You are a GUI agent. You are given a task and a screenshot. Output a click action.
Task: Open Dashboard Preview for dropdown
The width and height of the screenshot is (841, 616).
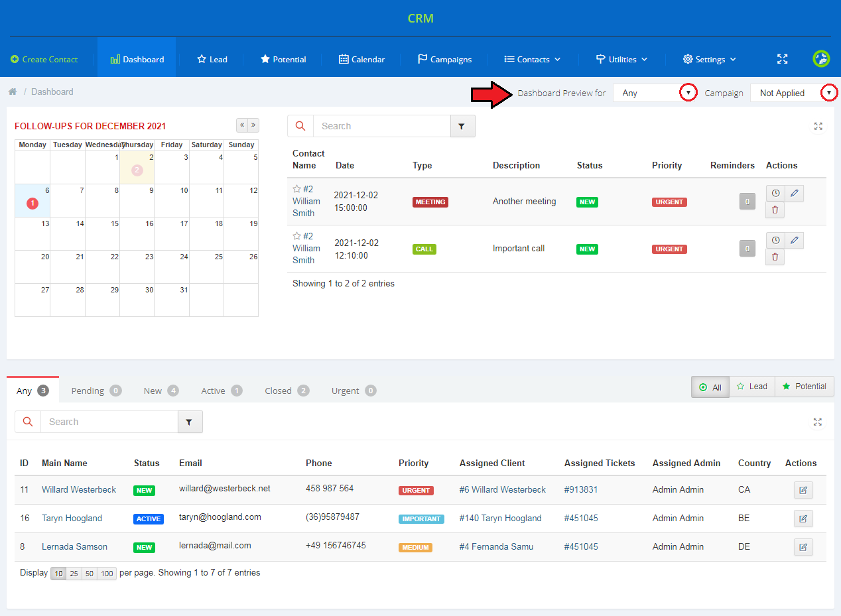655,93
